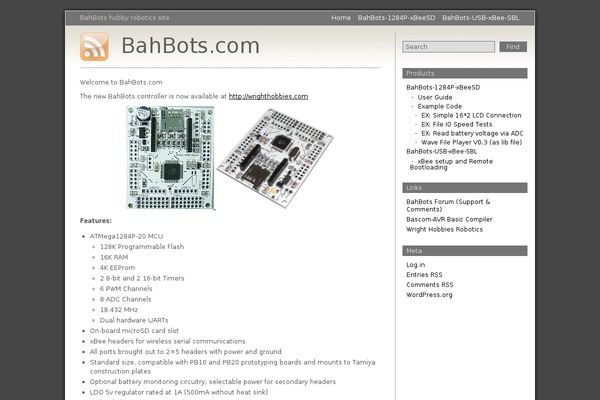The image size is (600, 400).
Task: Click the 'All ports brought out' item
Action: point(186,351)
